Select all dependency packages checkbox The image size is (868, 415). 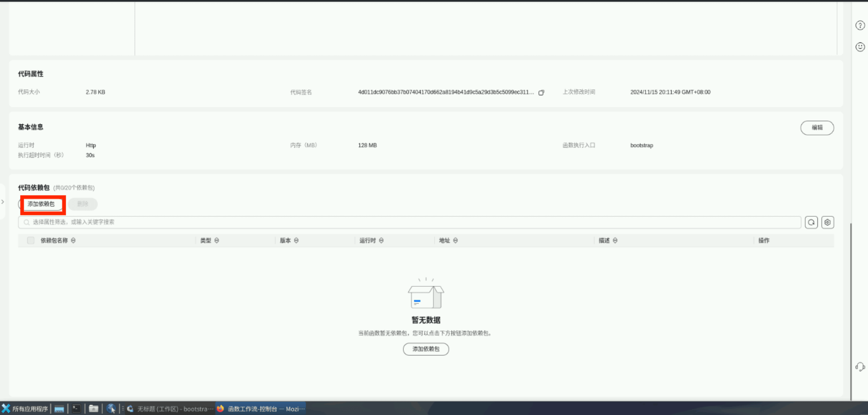tap(31, 241)
